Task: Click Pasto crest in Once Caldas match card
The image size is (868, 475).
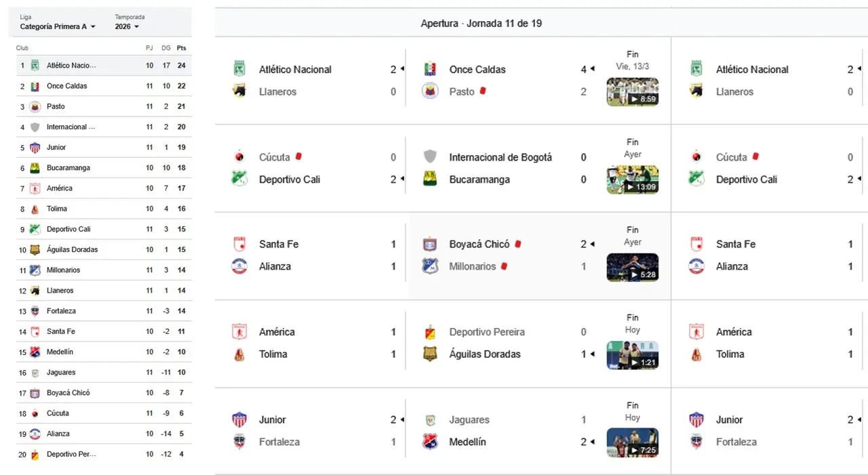Action: coord(430,91)
